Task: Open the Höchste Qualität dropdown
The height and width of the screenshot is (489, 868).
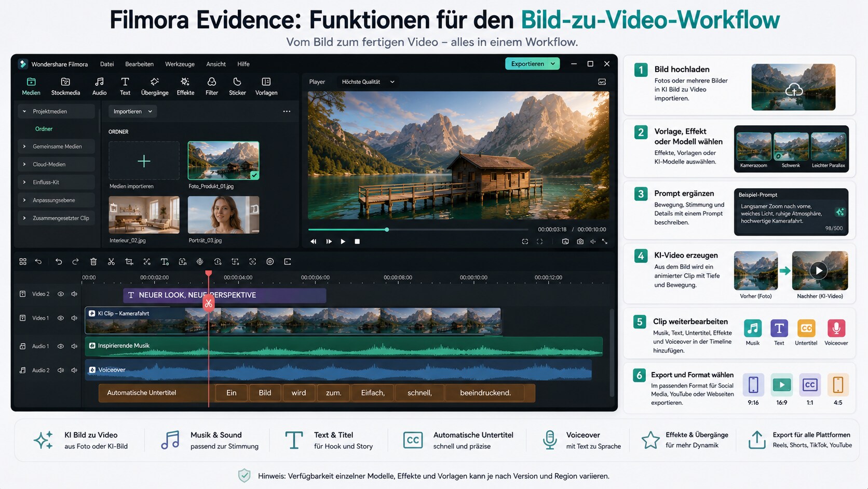Action: (368, 82)
